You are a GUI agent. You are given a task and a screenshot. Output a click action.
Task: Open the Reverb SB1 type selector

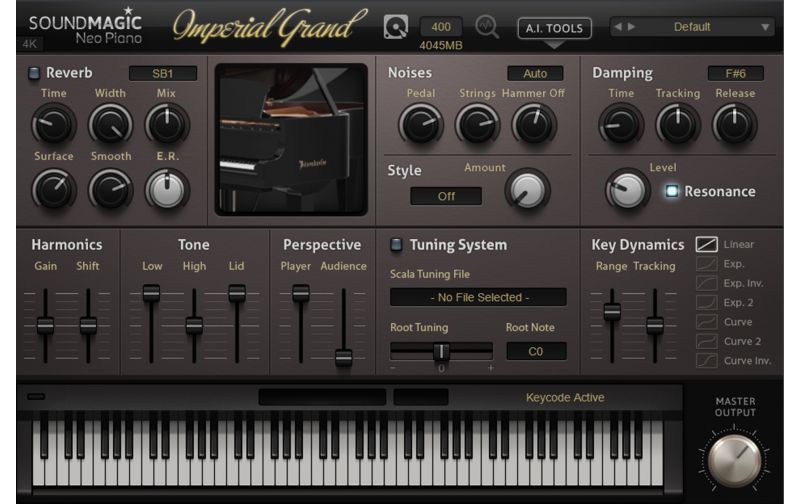point(163,73)
